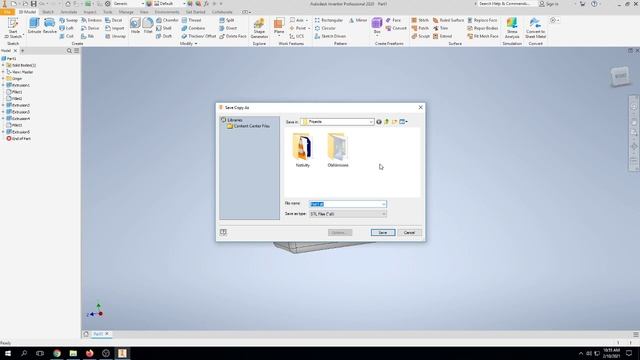The image size is (640, 360).
Task: Switch to the Manage ribbon tab
Action: click(126, 12)
